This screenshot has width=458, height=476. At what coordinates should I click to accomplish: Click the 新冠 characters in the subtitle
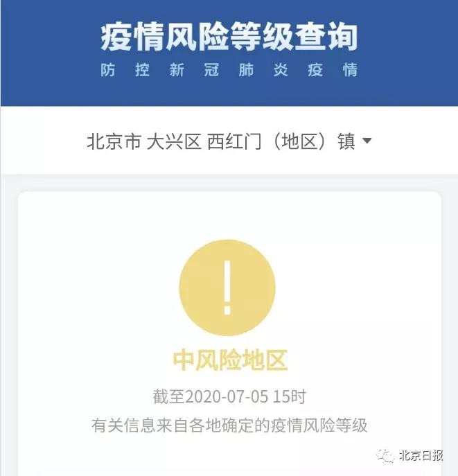[x=194, y=70]
